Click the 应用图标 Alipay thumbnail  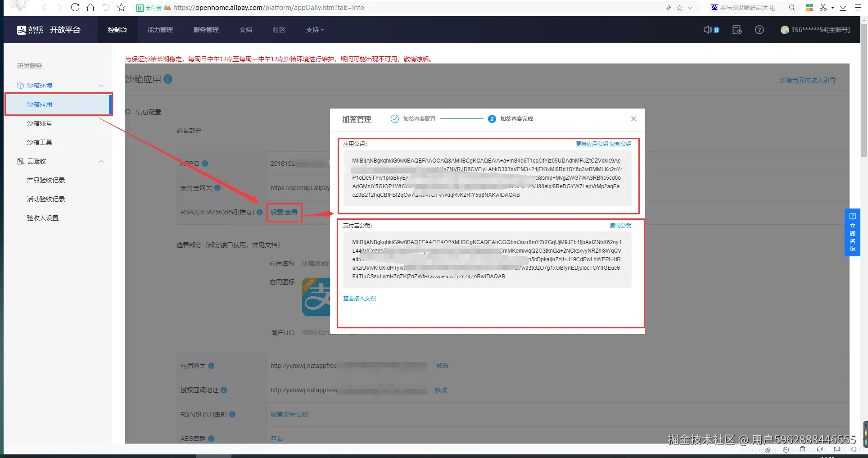click(x=316, y=297)
